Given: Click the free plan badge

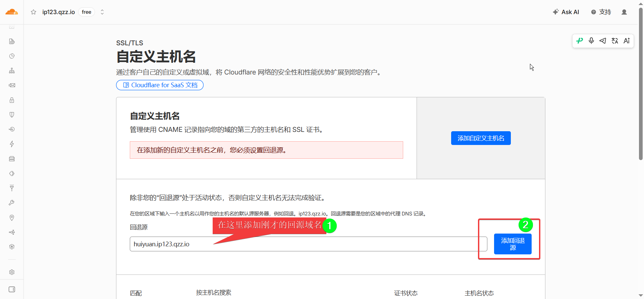Looking at the screenshot, I should pos(87,12).
